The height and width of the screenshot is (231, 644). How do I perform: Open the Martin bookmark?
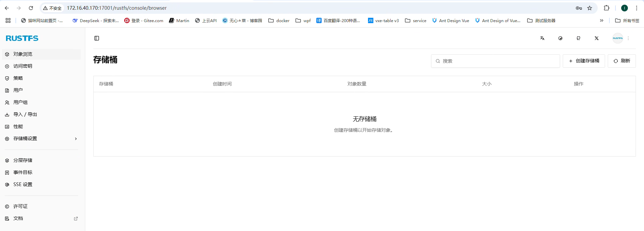point(179,20)
